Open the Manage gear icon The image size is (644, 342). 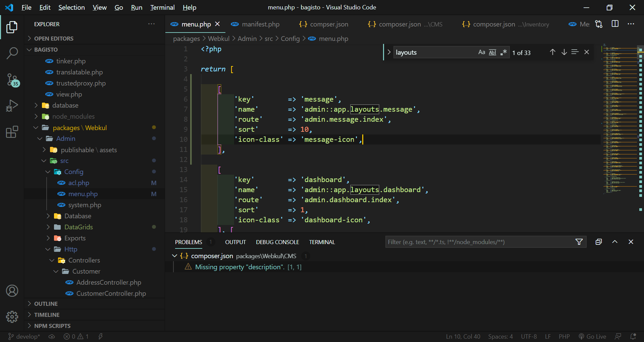pos(12,317)
